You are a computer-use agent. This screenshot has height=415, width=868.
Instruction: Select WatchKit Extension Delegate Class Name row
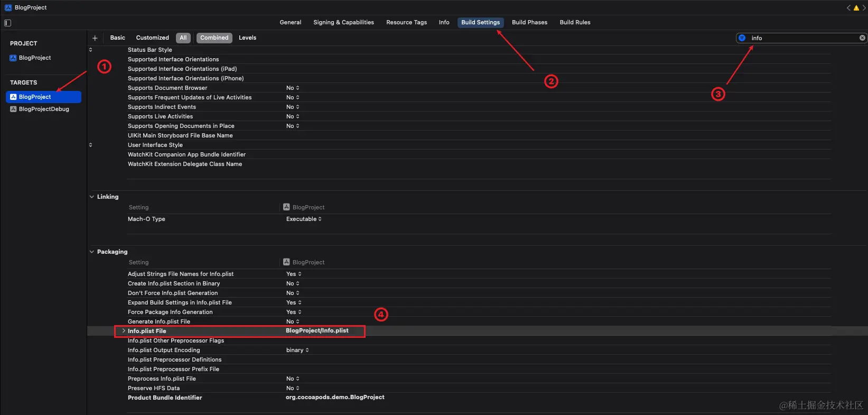click(185, 164)
